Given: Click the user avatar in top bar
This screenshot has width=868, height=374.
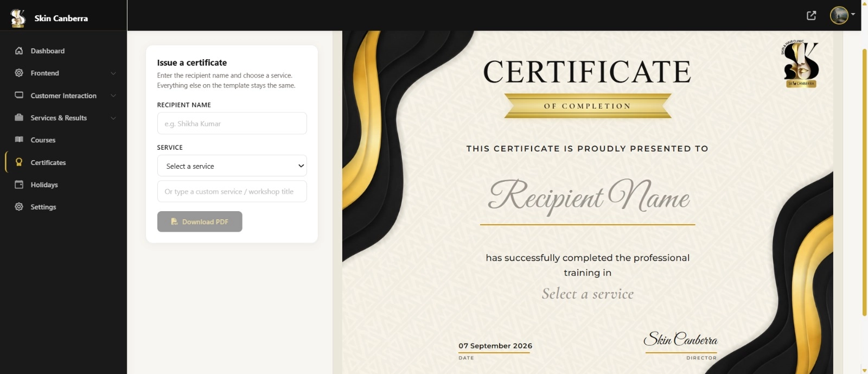Looking at the screenshot, I should click(x=839, y=15).
